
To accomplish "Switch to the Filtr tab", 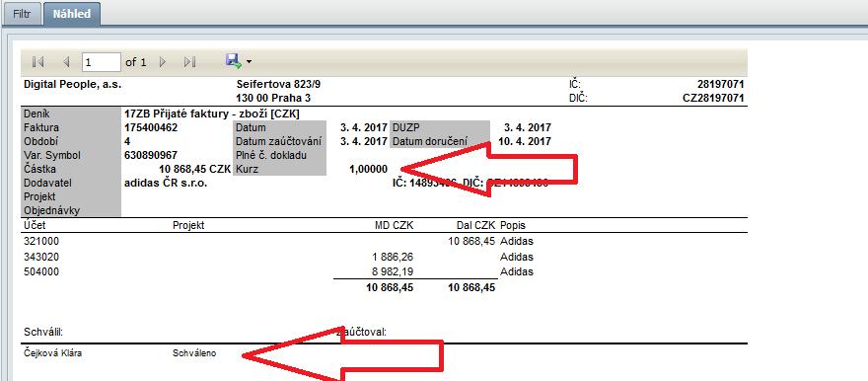I will (22, 14).
